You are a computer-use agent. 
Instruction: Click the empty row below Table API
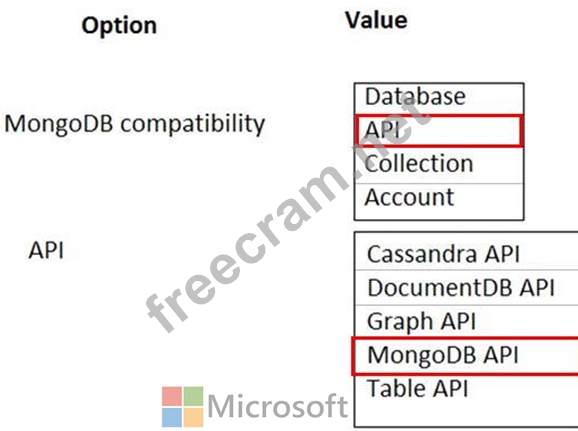[466, 415]
